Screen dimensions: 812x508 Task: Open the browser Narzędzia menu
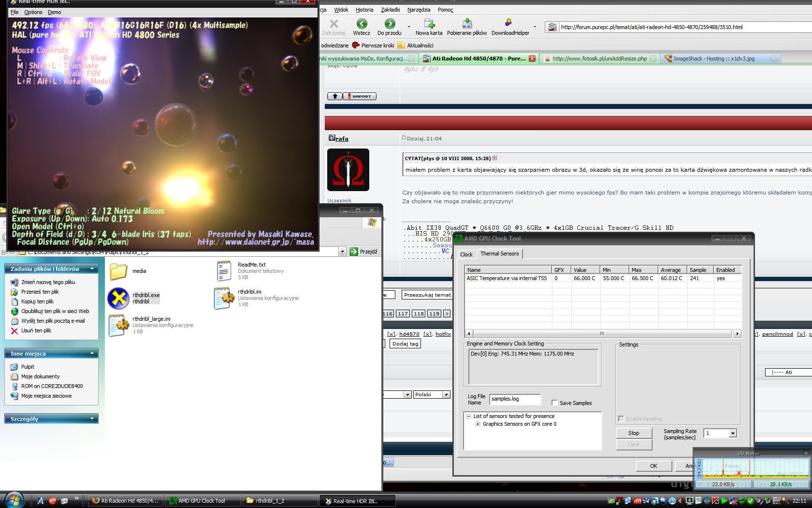click(419, 10)
